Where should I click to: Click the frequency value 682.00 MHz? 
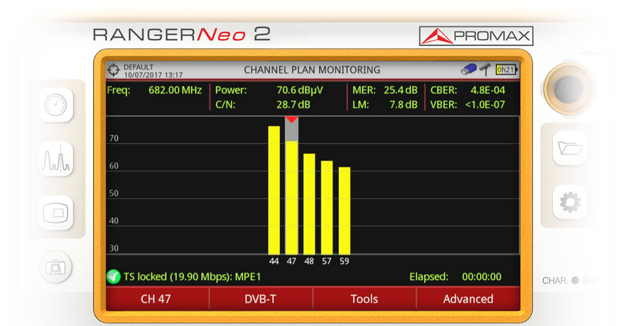click(175, 90)
